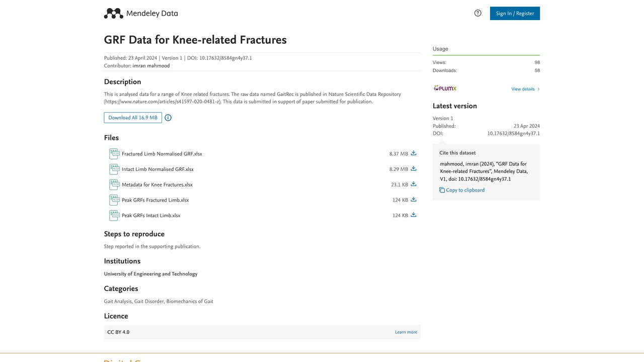Screen dimensions: 644x362
Task: Open the CC BY 4.0 Learn more link
Action: point(406,332)
